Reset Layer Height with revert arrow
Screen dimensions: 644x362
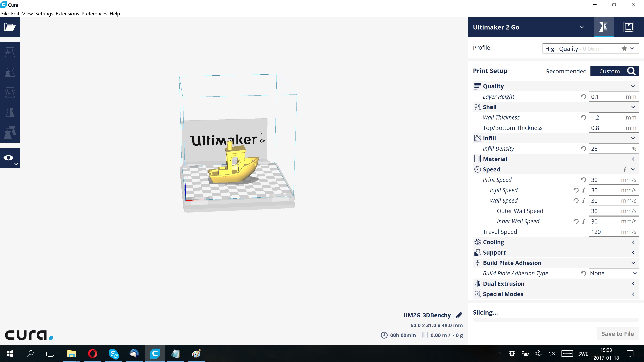[x=583, y=97]
